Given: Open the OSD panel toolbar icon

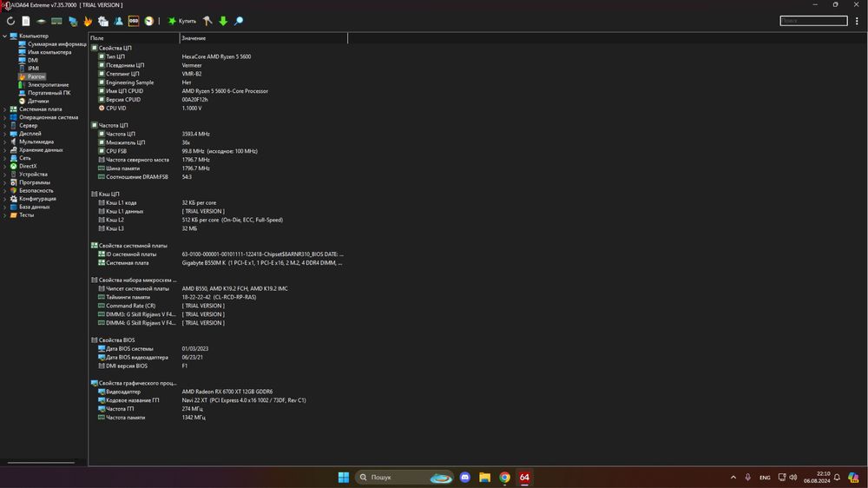Looking at the screenshot, I should click(134, 21).
